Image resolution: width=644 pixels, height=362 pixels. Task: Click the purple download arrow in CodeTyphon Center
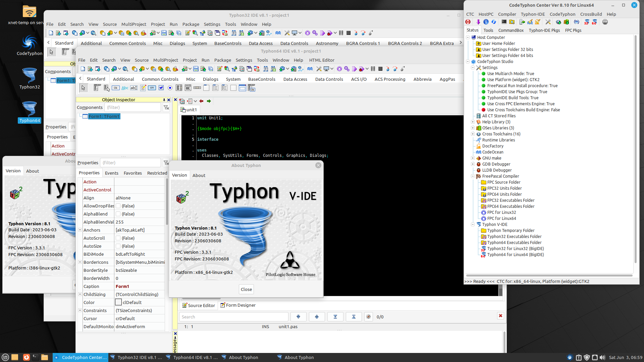tap(478, 22)
